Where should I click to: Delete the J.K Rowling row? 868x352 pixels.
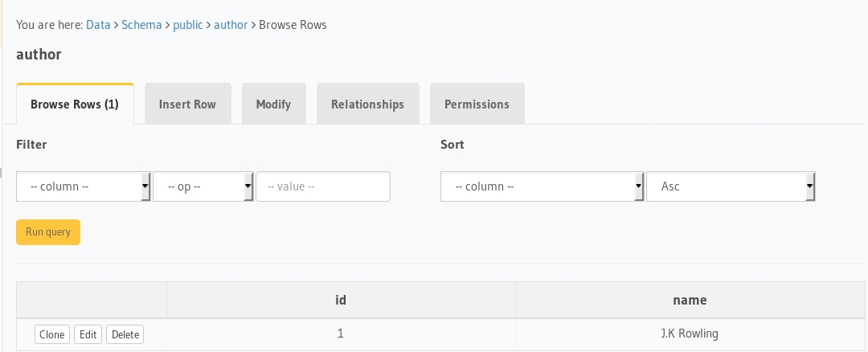pos(125,334)
